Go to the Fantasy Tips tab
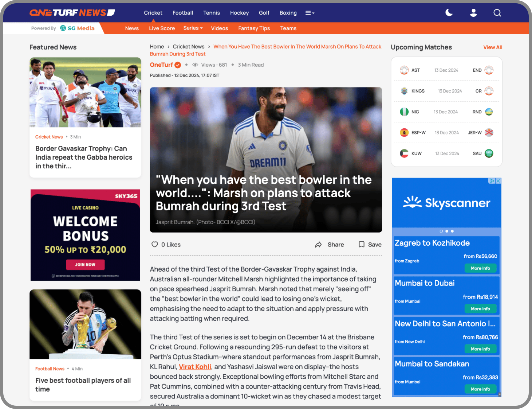This screenshot has height=409, width=532. coord(254,28)
